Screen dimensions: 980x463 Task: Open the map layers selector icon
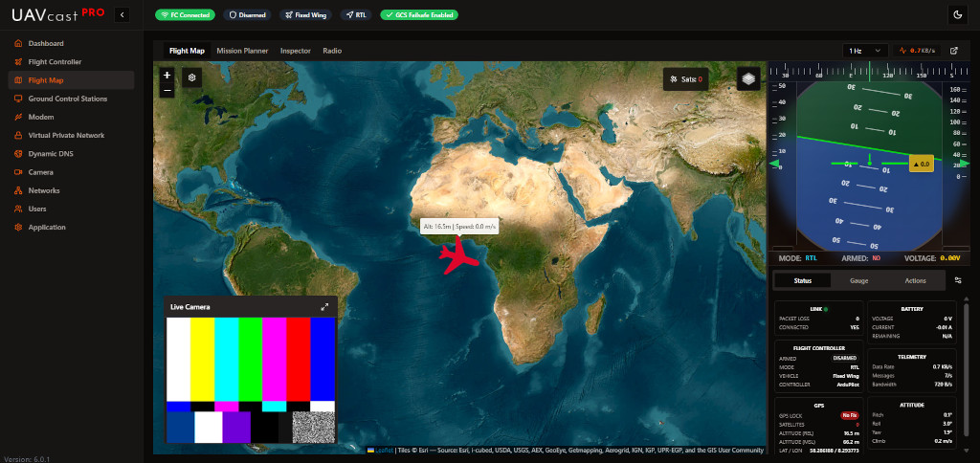point(748,79)
